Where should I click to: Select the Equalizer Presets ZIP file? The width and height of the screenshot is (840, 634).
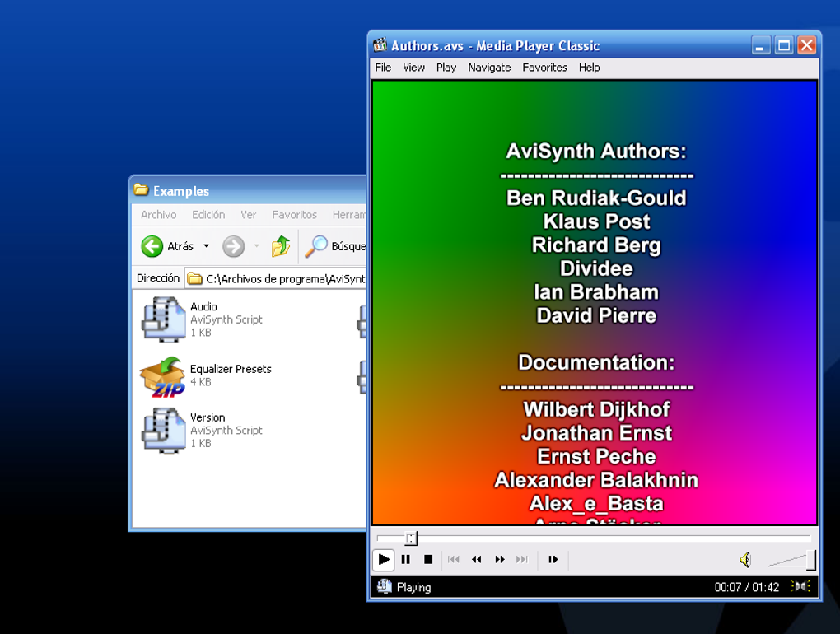[x=206, y=376]
